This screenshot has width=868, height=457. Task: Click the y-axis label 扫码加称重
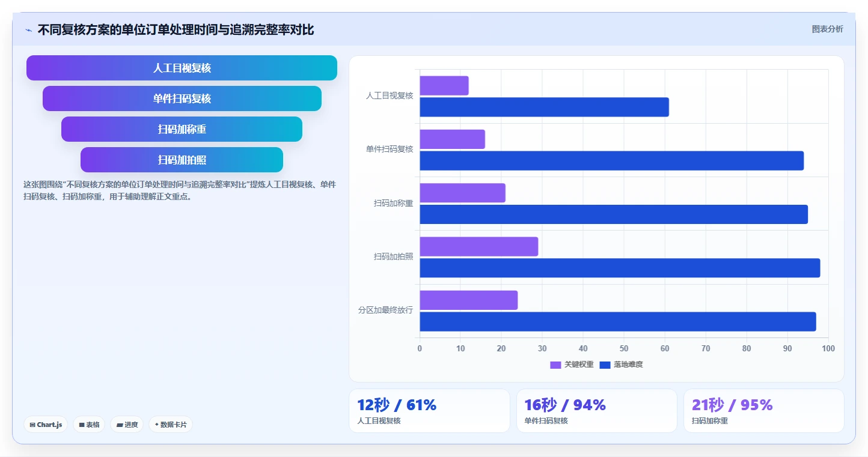tap(394, 203)
